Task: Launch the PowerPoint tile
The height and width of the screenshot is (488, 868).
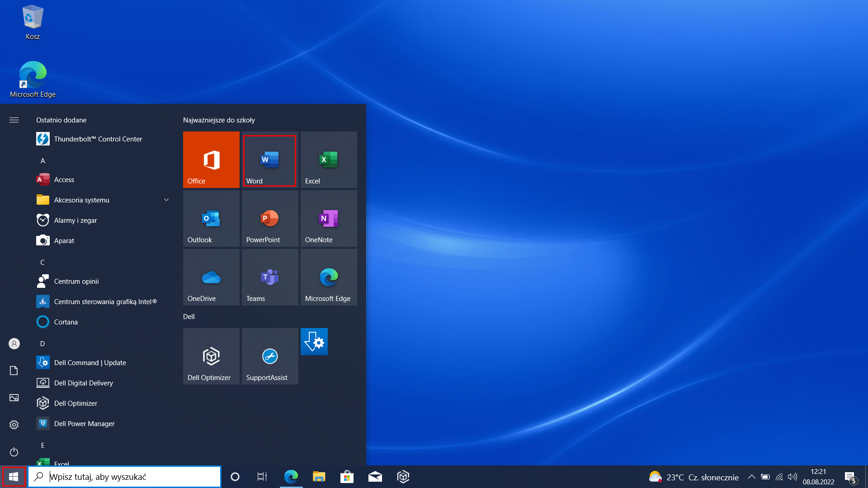Action: (270, 218)
